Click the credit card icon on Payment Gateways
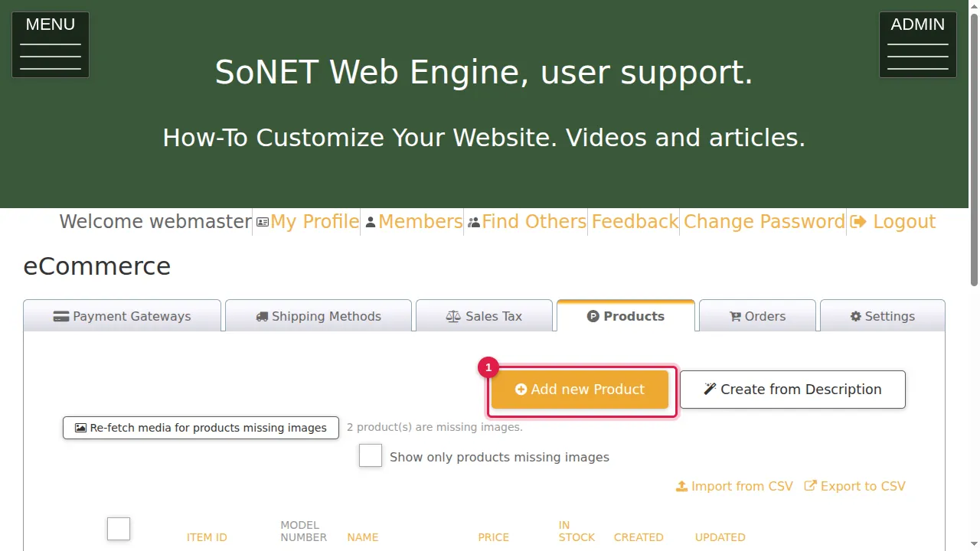This screenshot has height=551, width=980. (61, 316)
